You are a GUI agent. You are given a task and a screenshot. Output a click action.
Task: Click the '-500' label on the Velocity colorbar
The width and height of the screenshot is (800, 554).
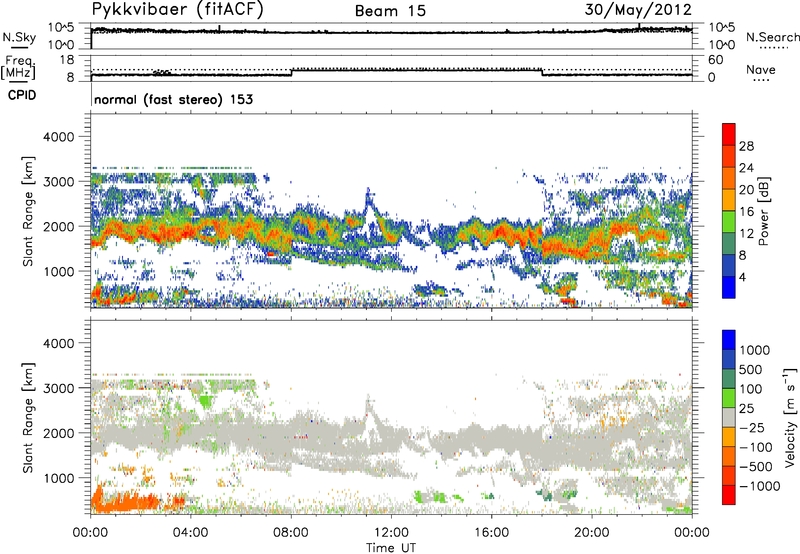coord(756,467)
